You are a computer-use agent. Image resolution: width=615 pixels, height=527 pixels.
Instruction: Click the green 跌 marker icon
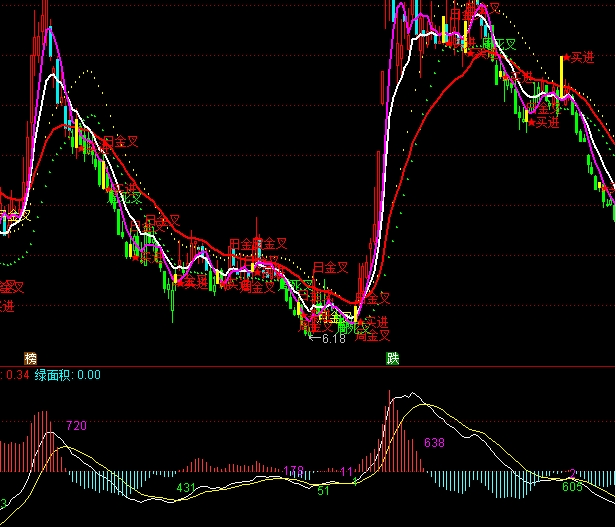pyautogui.click(x=393, y=357)
